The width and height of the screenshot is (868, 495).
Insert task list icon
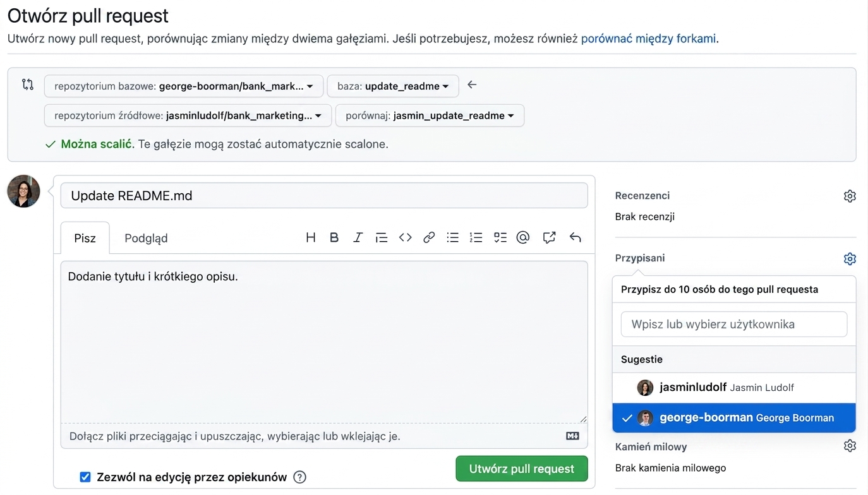(500, 237)
